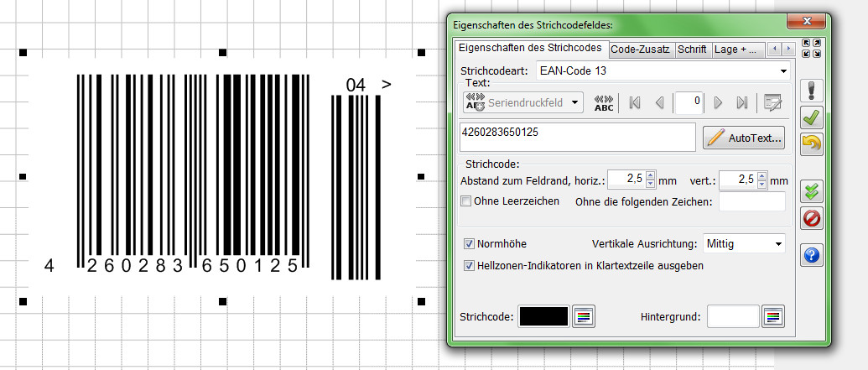Viewport: 868px width, 370px height.
Task: Toggle Hellzonen-Indikatoren in Klartextzeile checkbox
Action: (x=469, y=265)
